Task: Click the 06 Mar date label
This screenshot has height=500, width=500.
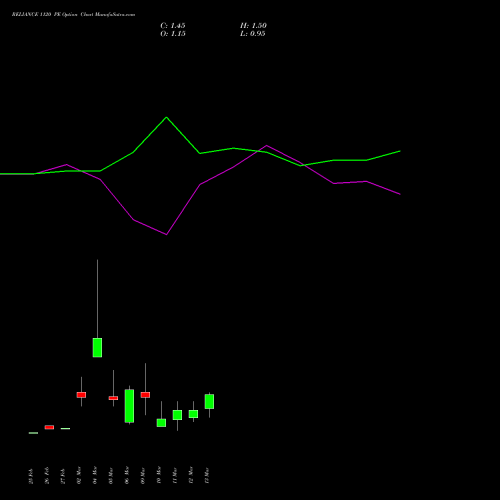Action: point(127,475)
